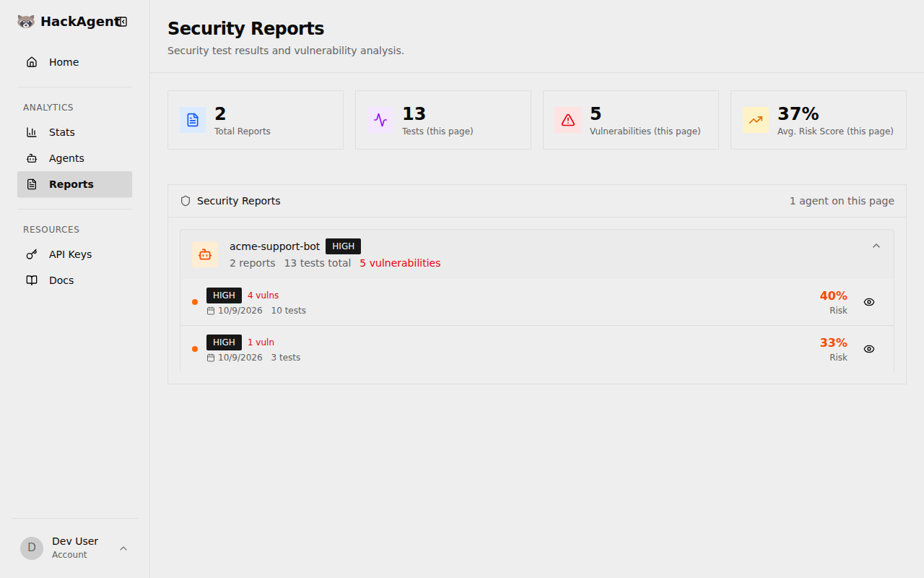Click the D user avatar circle
The height and width of the screenshot is (578, 924).
tap(32, 548)
